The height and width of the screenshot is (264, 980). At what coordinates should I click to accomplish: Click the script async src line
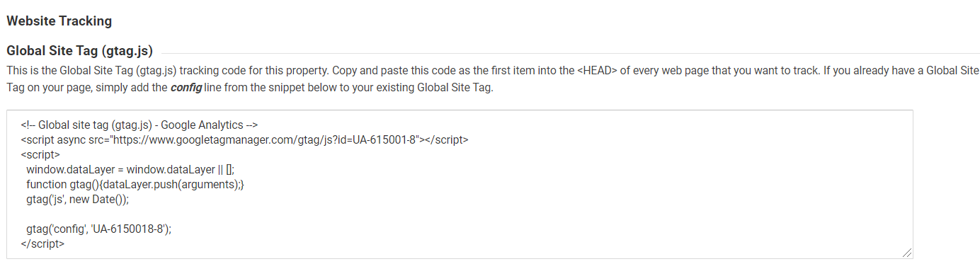coord(244,139)
